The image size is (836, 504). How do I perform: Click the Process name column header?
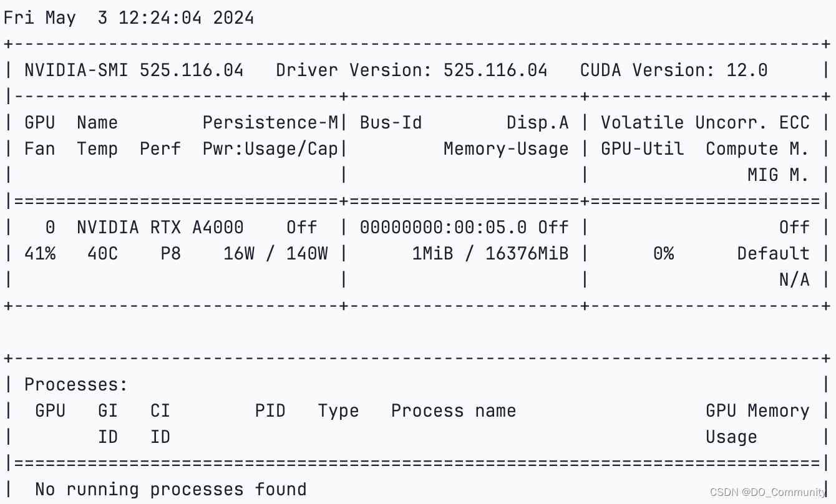[454, 410]
